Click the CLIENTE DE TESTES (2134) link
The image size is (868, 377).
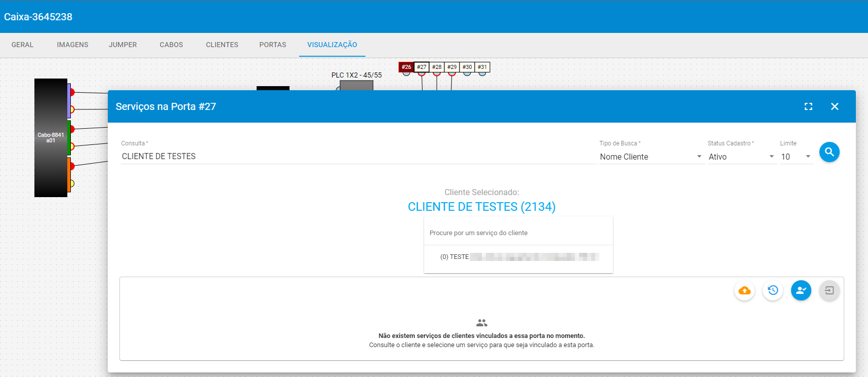[481, 207]
